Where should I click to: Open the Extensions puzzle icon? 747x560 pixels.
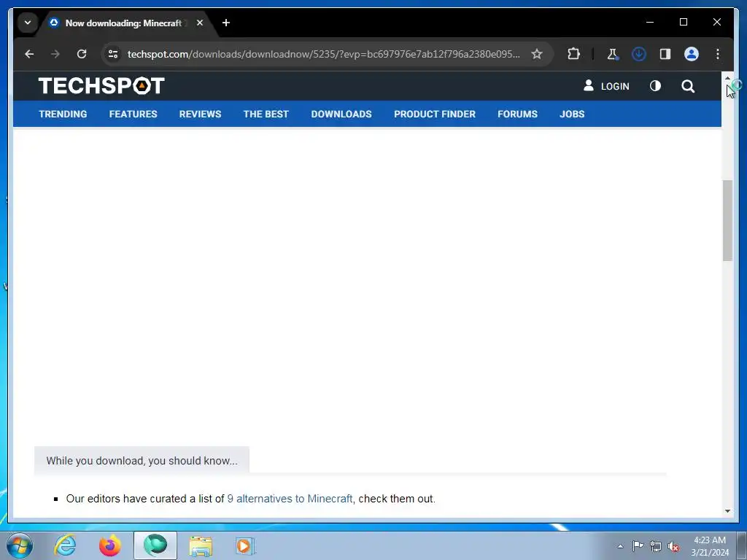573,54
